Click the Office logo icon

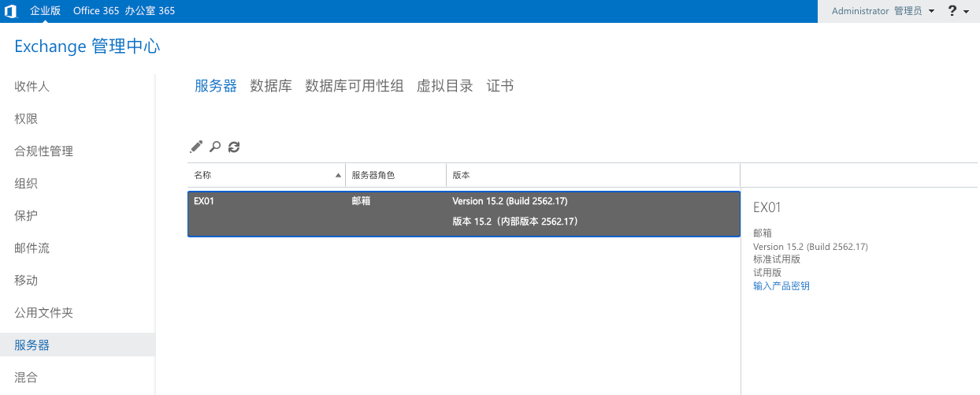coord(11,11)
